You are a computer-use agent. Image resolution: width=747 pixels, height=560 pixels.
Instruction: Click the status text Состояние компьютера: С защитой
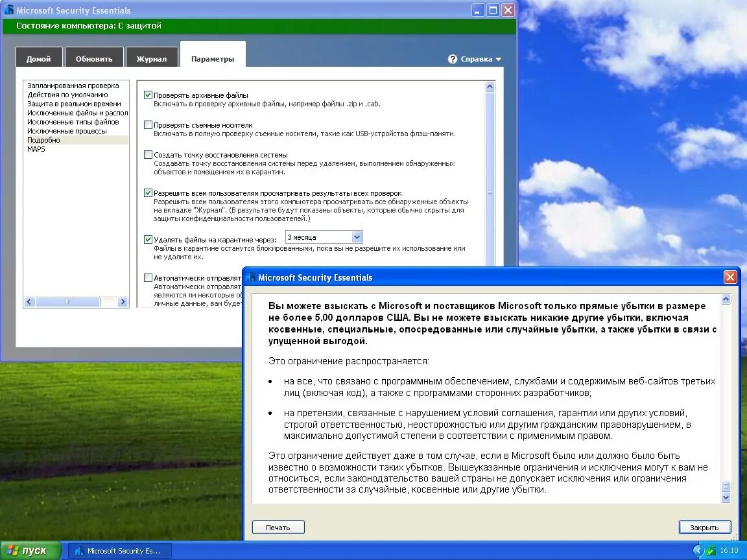(89, 26)
